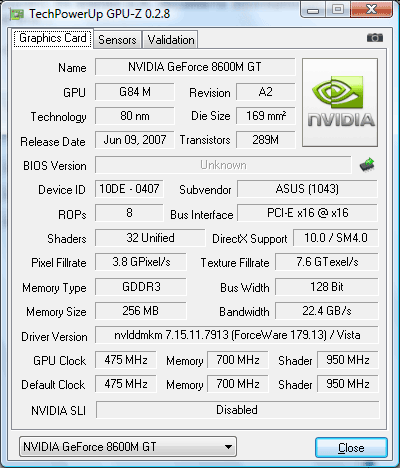
Task: Click the Texture Fillrate label
Action: [x=235, y=263]
